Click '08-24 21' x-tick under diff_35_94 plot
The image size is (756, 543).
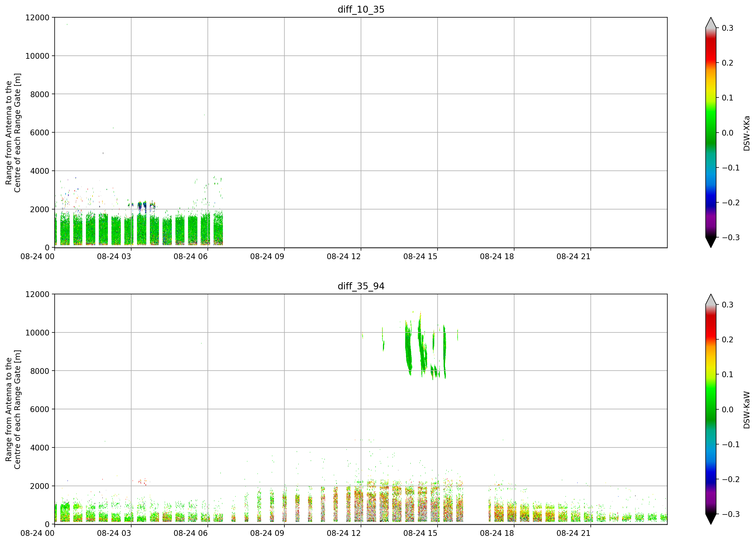[x=573, y=533]
